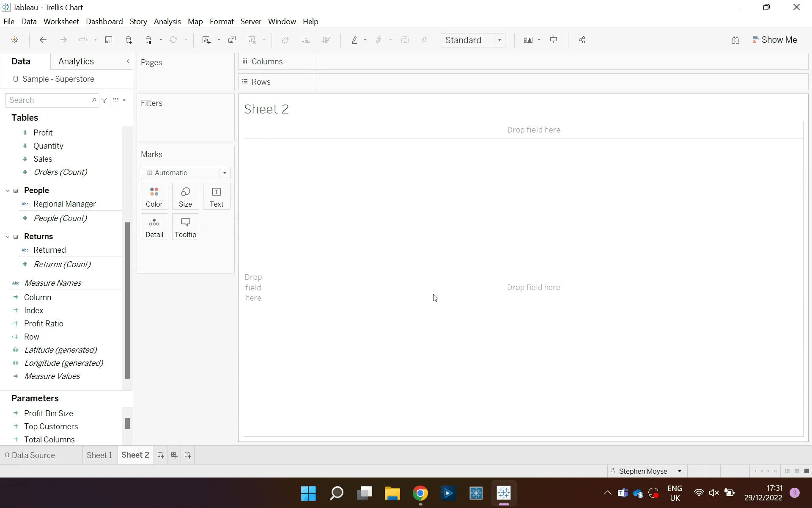Click the Data Guide icon
The image size is (812, 508).
point(735,40)
